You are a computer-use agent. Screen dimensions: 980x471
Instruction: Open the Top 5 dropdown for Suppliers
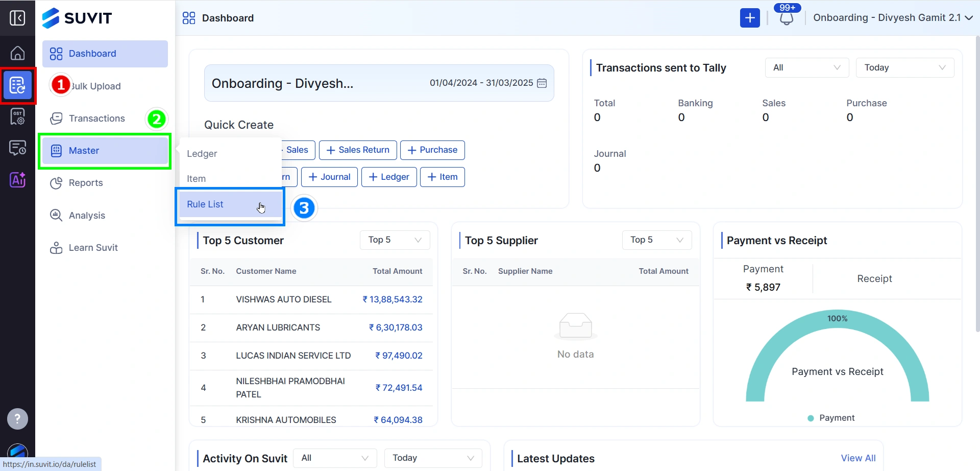tap(656, 240)
